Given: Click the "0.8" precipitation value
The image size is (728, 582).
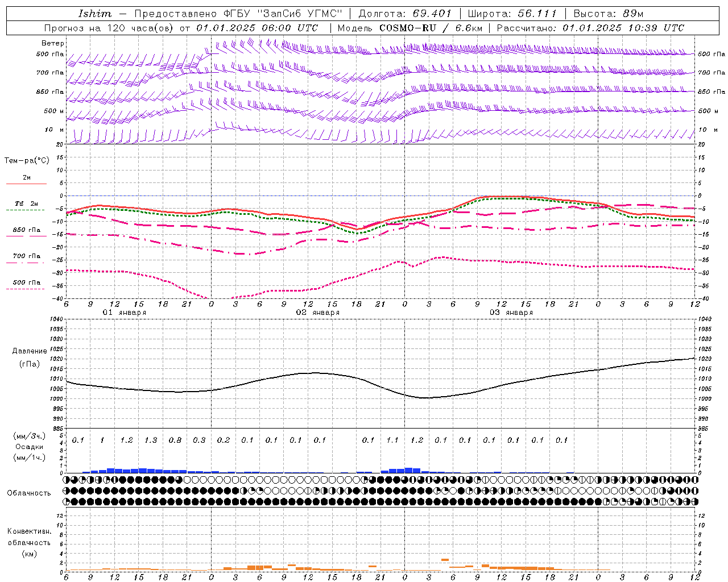Looking at the screenshot, I should (x=175, y=440).
